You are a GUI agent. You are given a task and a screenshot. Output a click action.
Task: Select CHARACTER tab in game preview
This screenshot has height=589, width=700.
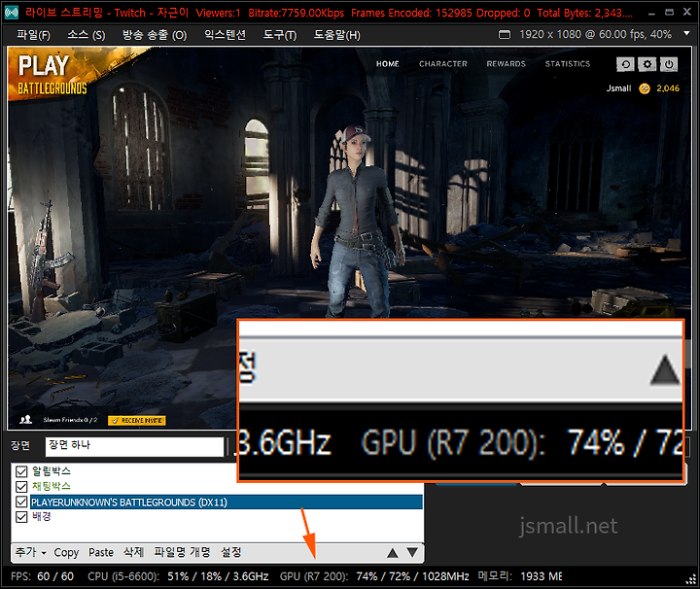(x=443, y=64)
